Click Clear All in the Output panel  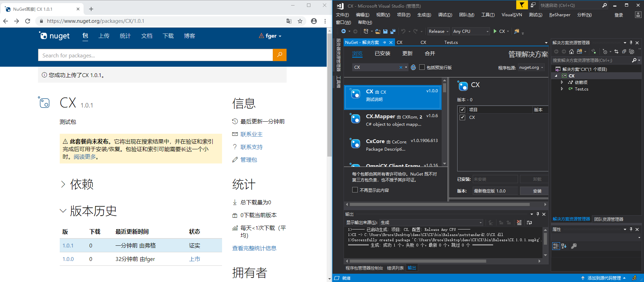pyautogui.click(x=519, y=223)
